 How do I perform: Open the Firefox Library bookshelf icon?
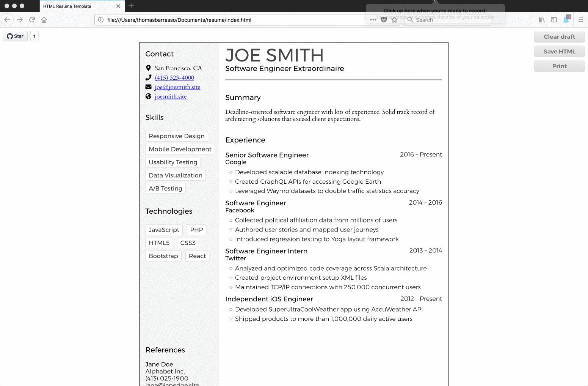541,19
